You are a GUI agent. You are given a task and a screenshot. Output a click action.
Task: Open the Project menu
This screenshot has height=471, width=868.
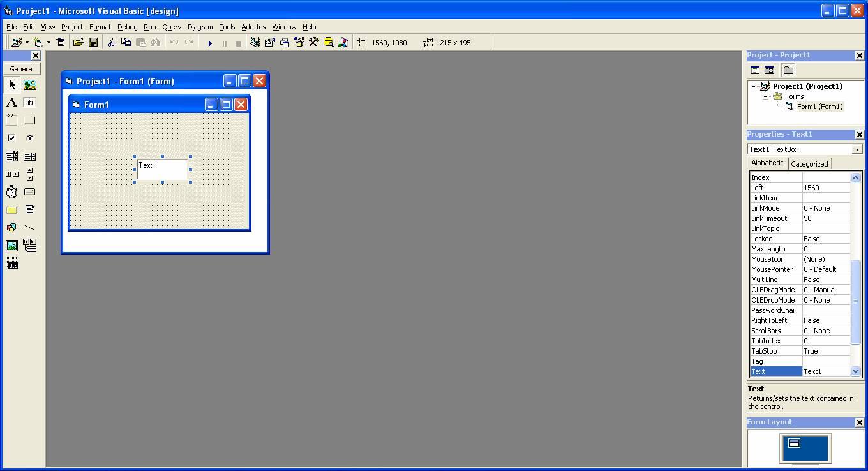(x=72, y=27)
